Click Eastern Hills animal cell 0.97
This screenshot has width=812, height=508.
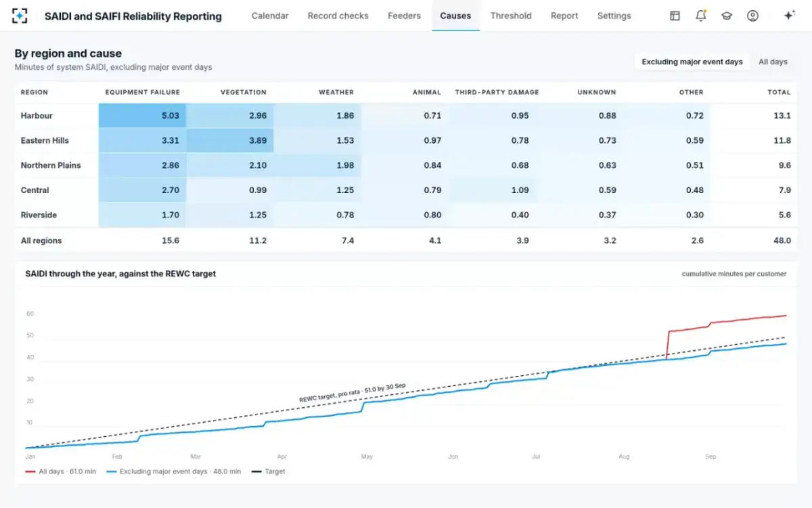(x=405, y=140)
